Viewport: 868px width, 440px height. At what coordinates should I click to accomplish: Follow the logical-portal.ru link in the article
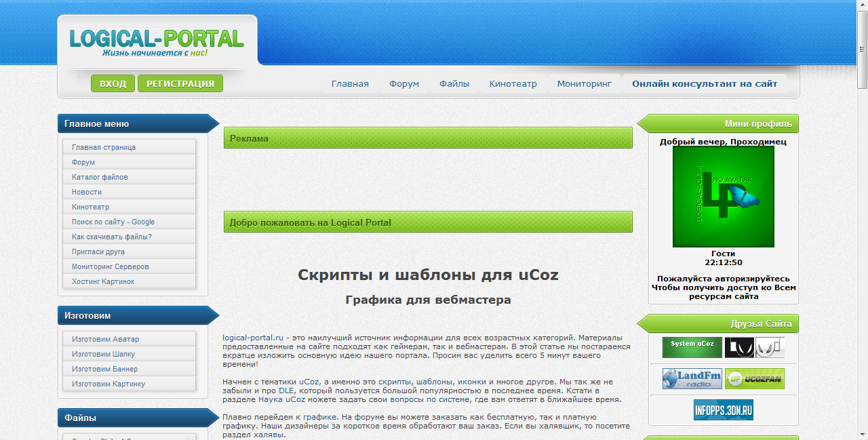(254, 337)
